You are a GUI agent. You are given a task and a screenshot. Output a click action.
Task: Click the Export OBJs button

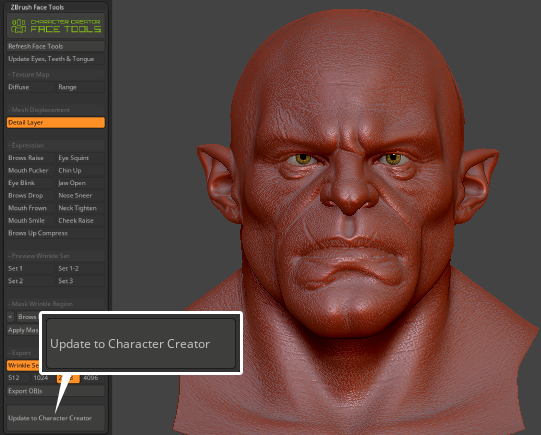[56, 391]
